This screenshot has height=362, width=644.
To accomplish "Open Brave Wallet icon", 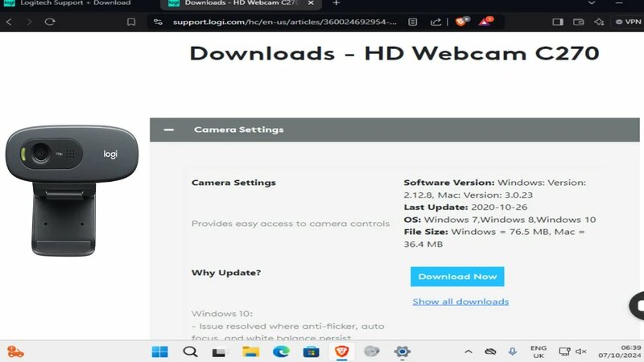I will (578, 22).
